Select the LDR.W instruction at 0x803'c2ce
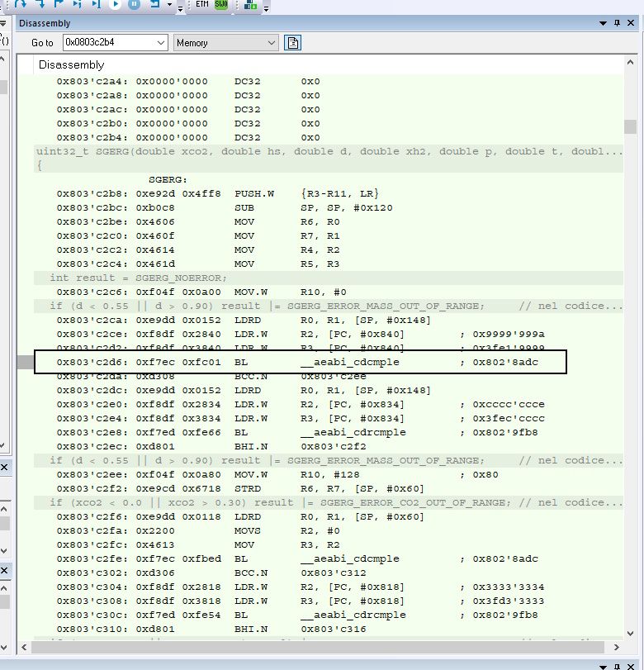Viewport: 644px width, 670px height. tap(329, 334)
